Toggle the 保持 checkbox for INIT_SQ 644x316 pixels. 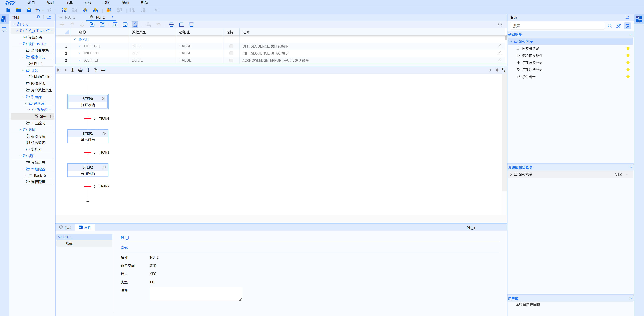(231, 53)
